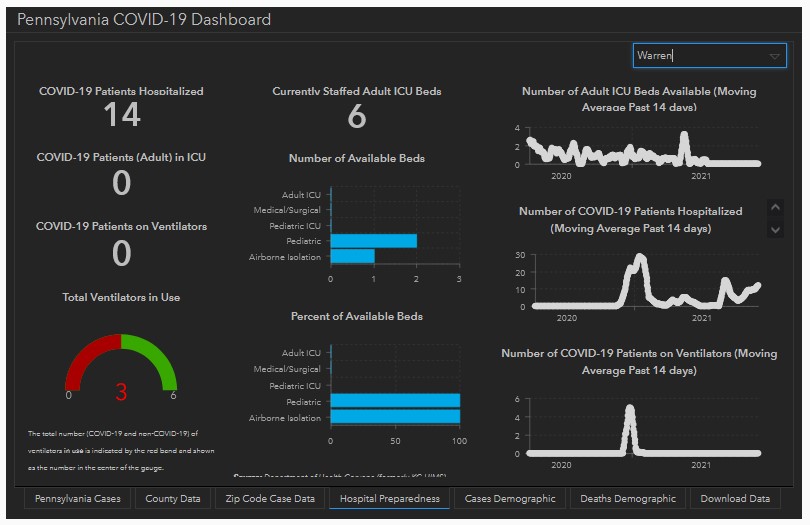The height and width of the screenshot is (525, 810).
Task: Open the Cases Demographic tab
Action: [510, 498]
